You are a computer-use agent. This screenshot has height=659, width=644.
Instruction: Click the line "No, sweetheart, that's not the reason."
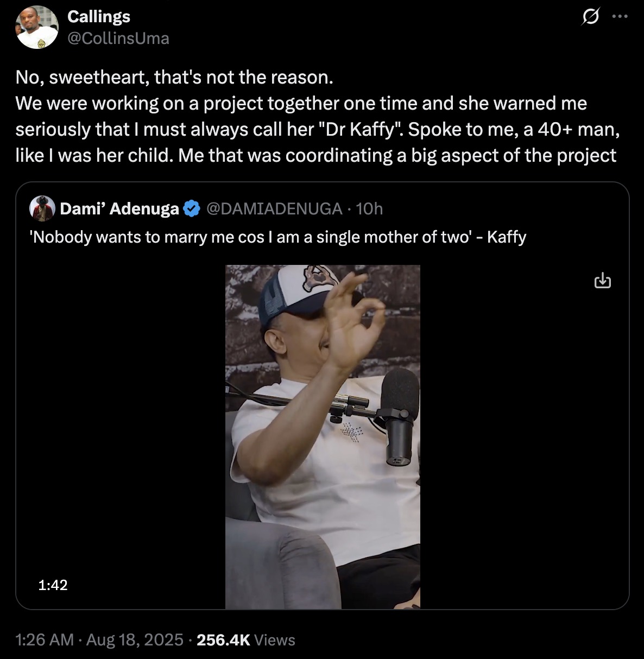(x=174, y=78)
